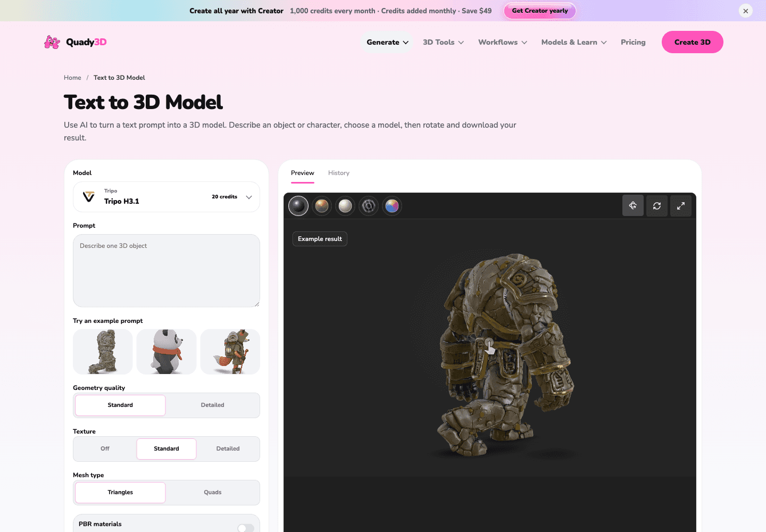Pick the panda example prompt
Image resolution: width=766 pixels, height=532 pixels.
coord(166,352)
